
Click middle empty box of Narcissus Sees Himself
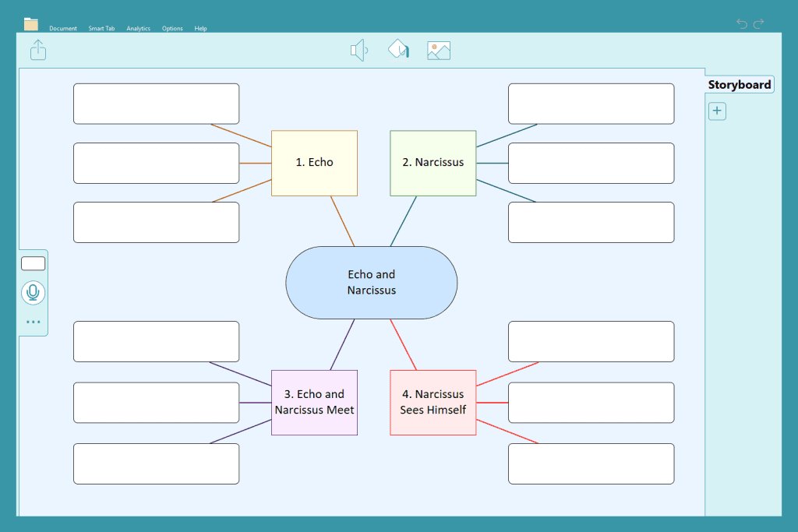coord(591,403)
